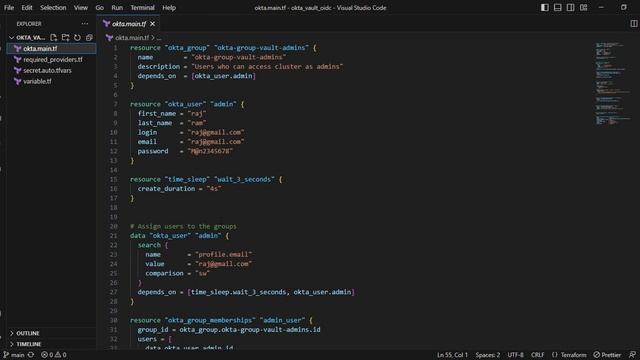Click code line 'resource "okta_user" "admin"'
640x360 pixels.
(187, 104)
